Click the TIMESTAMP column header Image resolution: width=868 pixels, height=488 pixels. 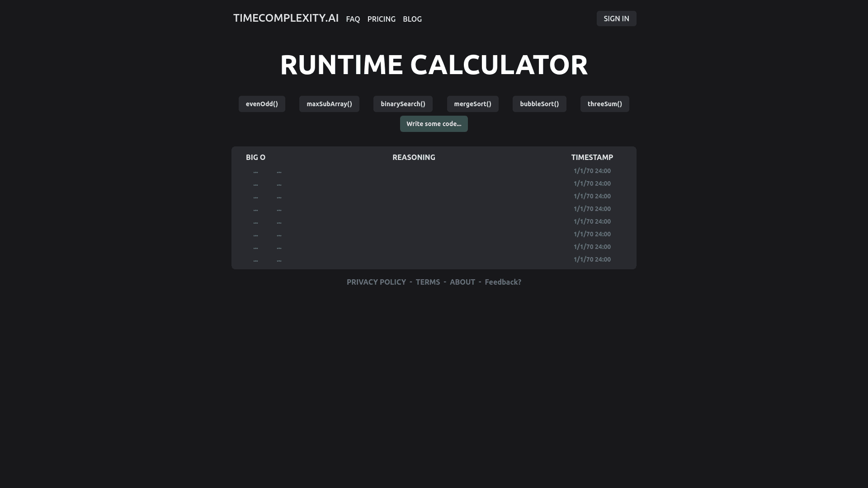pos(592,157)
